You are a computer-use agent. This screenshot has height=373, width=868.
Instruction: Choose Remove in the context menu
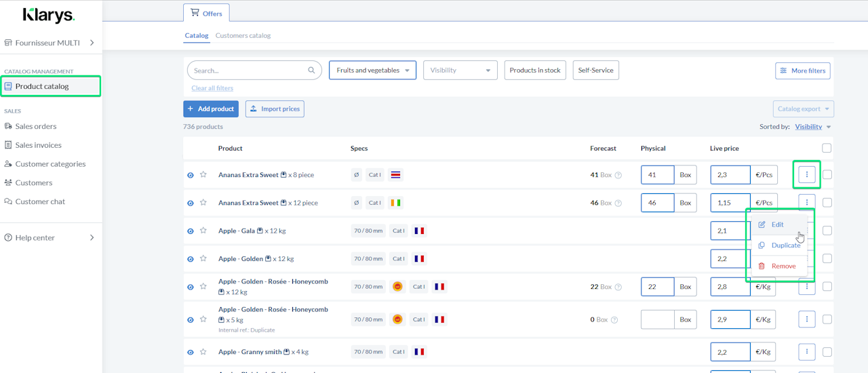pyautogui.click(x=783, y=266)
